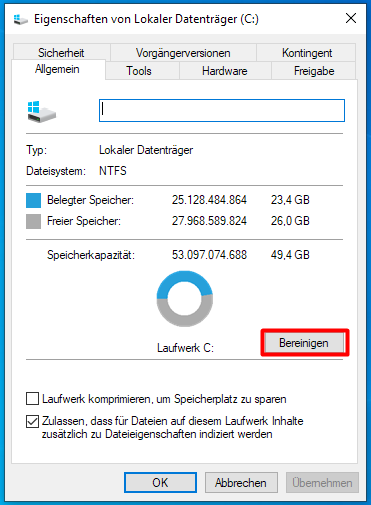Close the Eigenschaften dialog window
371x505 pixels.
click(351, 18)
